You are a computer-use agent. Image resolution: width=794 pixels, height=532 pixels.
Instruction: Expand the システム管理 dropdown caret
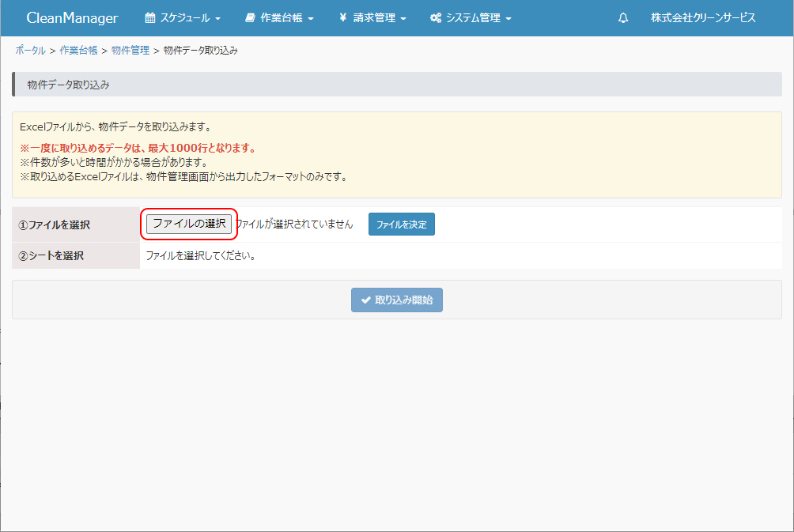pos(509,19)
